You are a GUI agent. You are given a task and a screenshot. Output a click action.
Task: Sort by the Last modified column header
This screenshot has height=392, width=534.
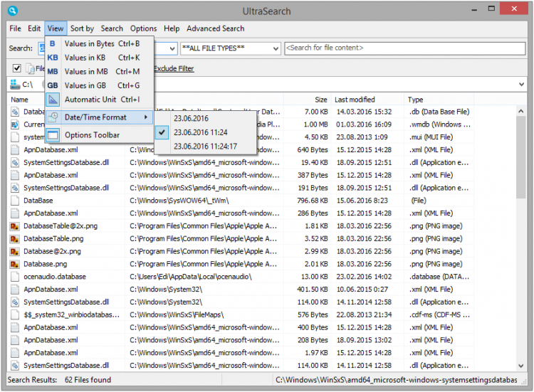(x=355, y=100)
